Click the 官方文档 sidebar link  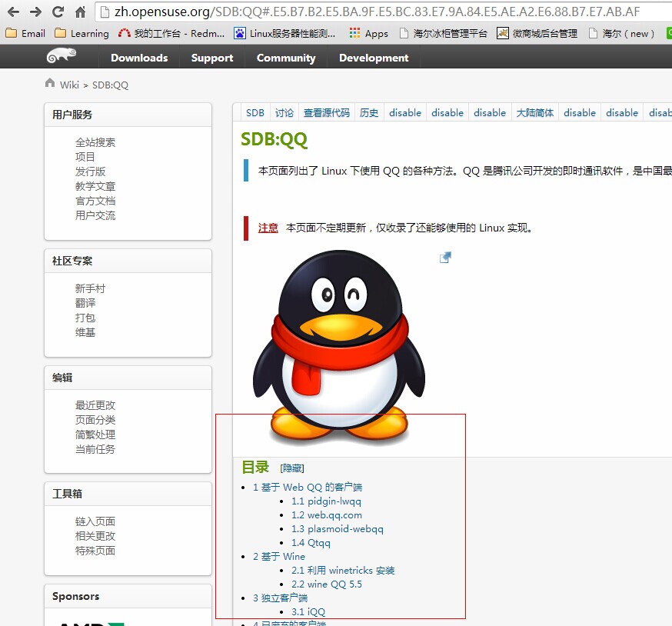coord(95,201)
